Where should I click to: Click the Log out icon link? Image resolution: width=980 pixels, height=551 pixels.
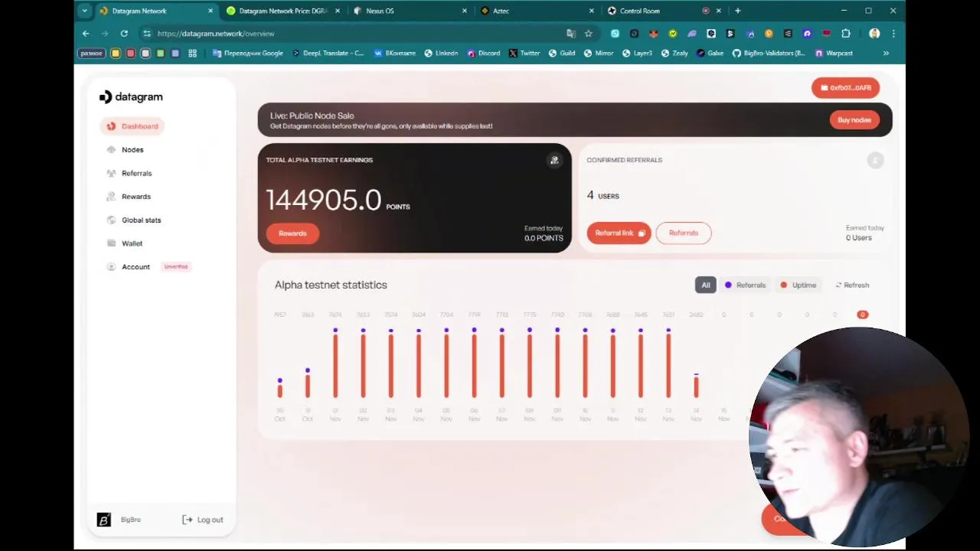[203, 520]
